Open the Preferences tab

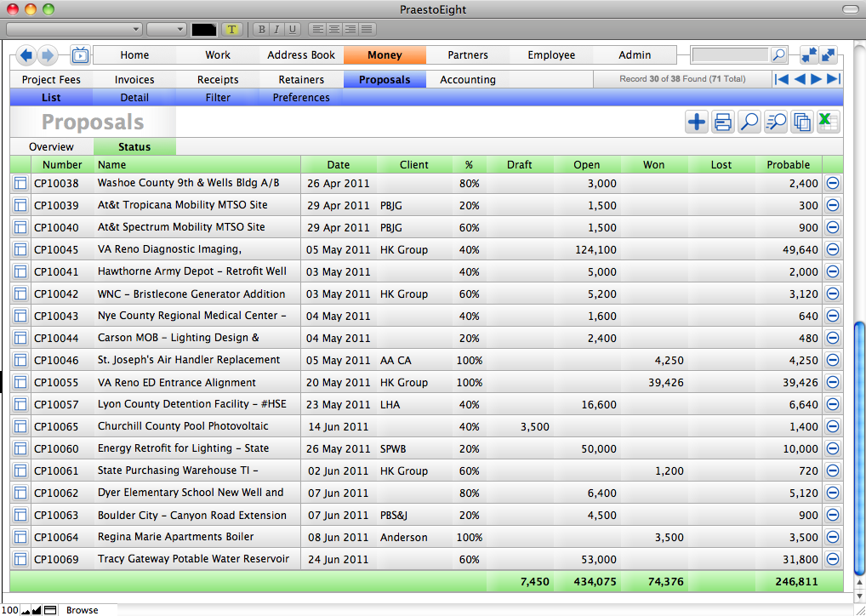click(x=301, y=97)
